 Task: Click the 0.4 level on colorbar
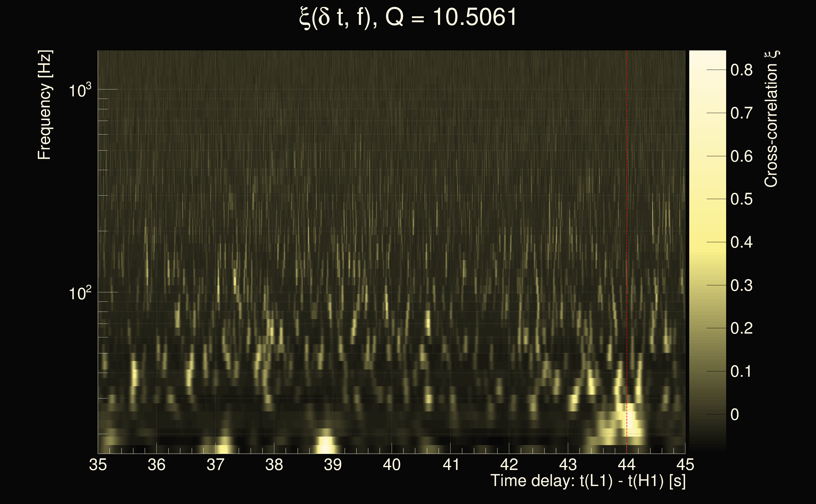click(741, 242)
